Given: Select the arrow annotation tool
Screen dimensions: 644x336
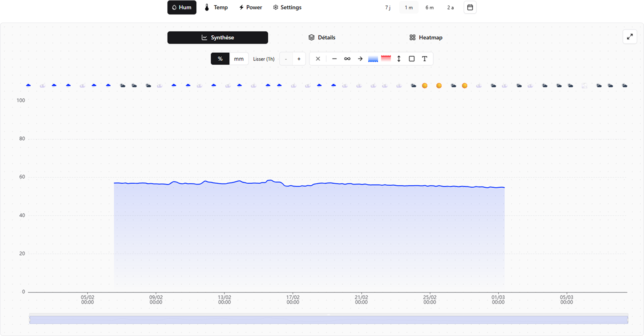Looking at the screenshot, I should coord(360,59).
